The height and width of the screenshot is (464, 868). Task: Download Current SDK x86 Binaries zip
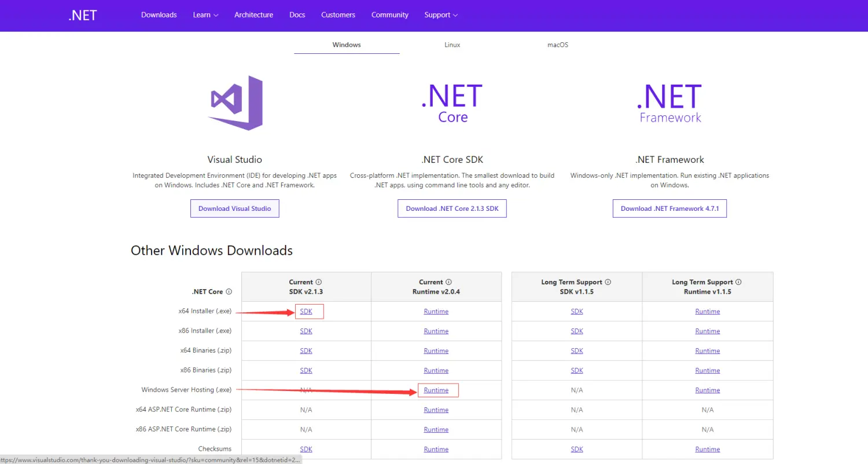306,371
